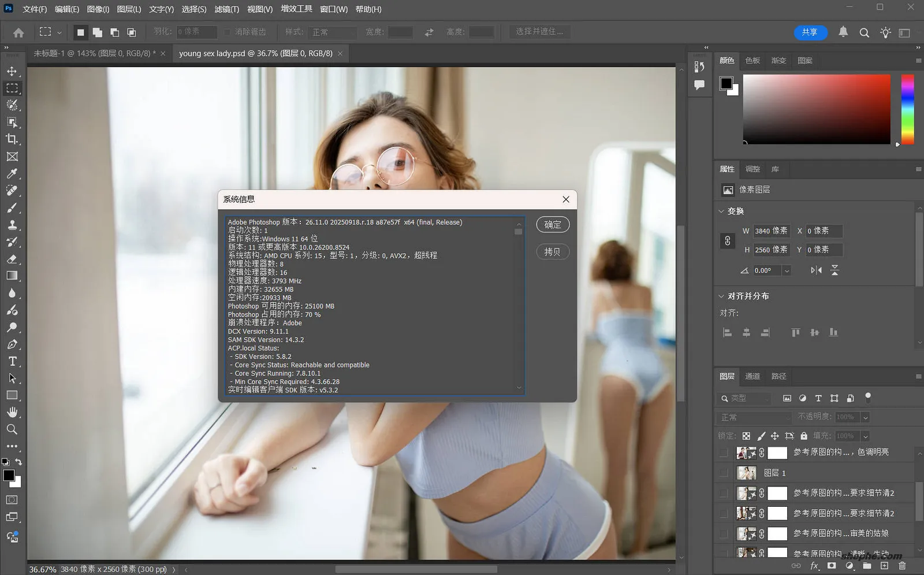Click 确定 in the system info dialog
The width and height of the screenshot is (924, 575).
pyautogui.click(x=553, y=225)
